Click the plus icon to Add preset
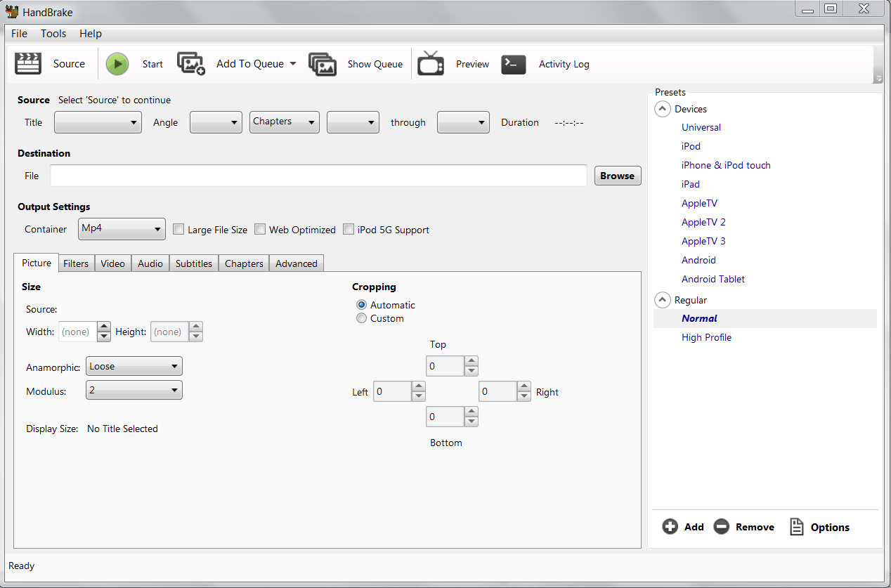Viewport: 891px width, 588px height. point(670,527)
